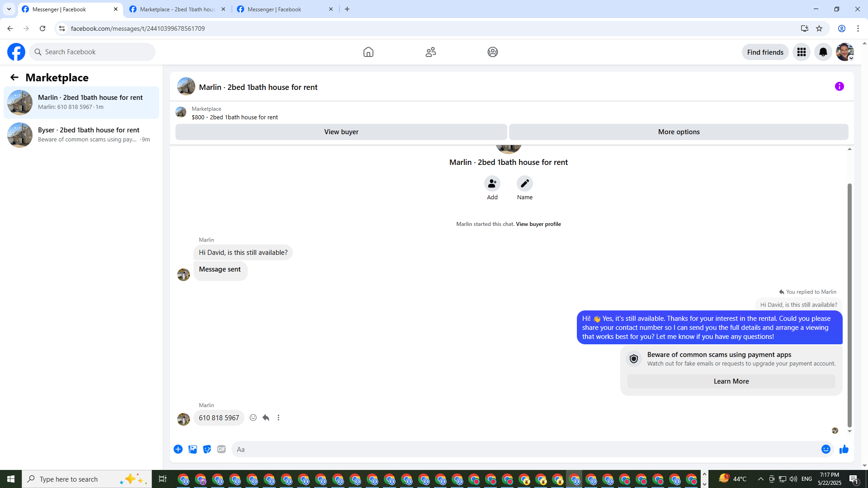Go to the Home feed icon

pos(368,52)
